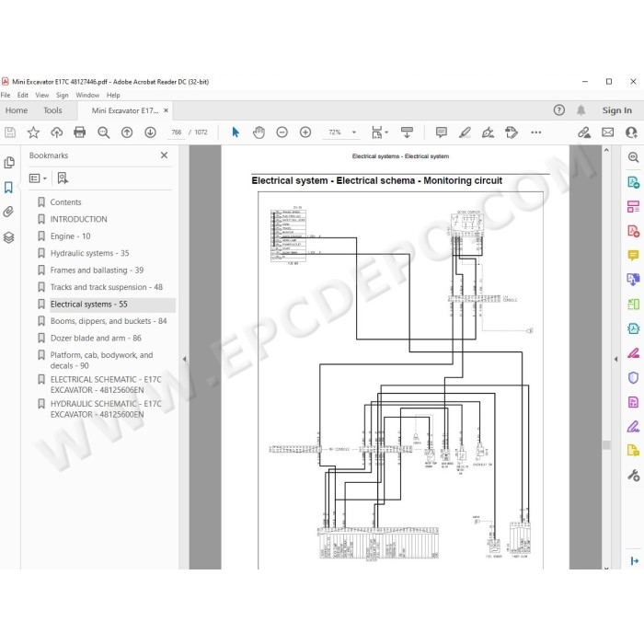644x644 pixels.
Task: Open the Comment tool in right pane
Action: point(633,256)
